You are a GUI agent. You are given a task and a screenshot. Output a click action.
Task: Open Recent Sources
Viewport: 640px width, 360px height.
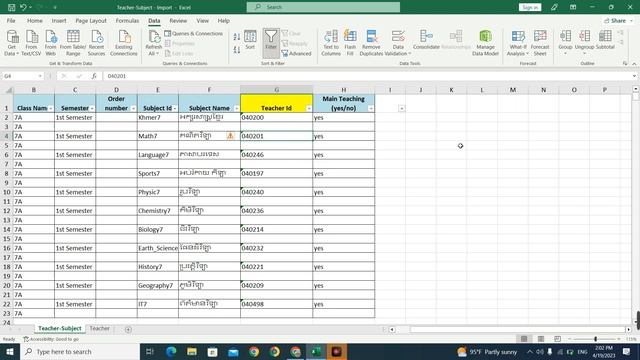point(96,42)
